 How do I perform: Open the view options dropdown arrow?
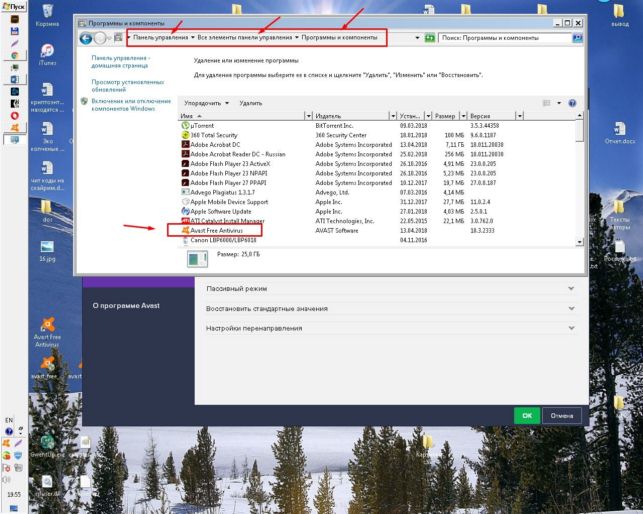coord(559,103)
